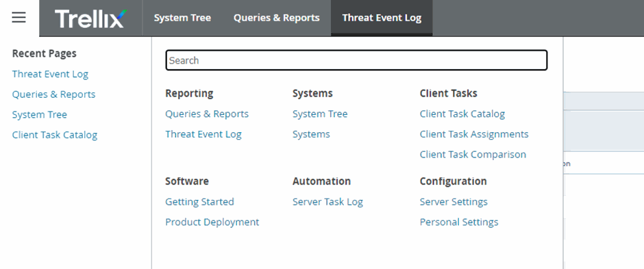
Task: Focus the menu Search field
Action: (x=356, y=60)
